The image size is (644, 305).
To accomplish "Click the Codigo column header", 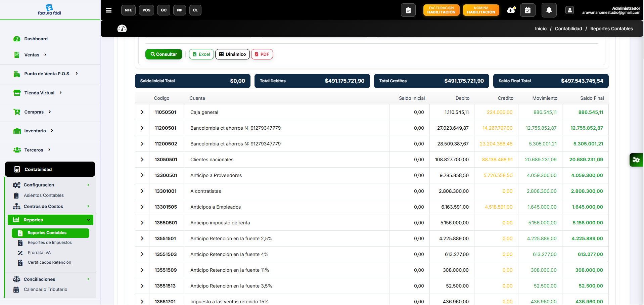I will click(x=162, y=98).
